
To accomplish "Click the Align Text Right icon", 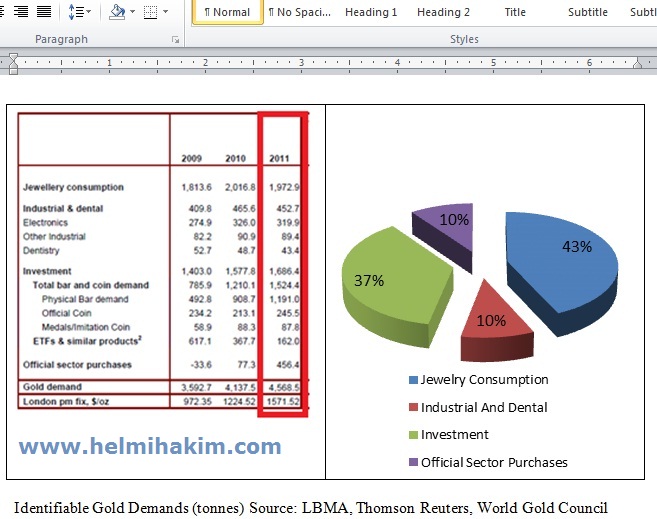I will pos(21,11).
